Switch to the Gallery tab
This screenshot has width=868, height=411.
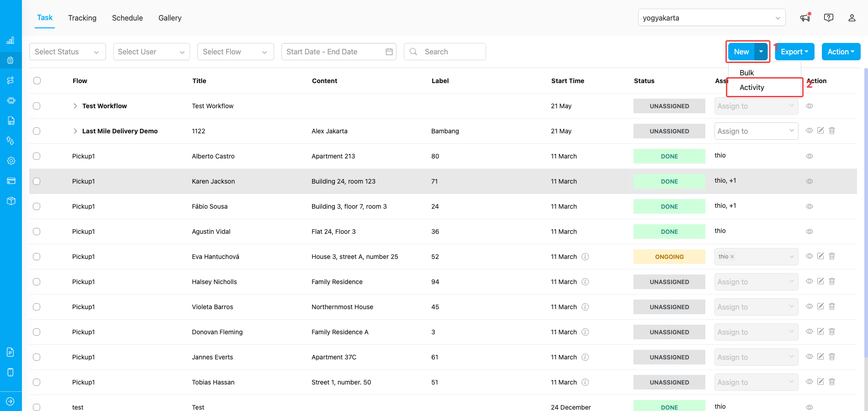[x=170, y=18]
